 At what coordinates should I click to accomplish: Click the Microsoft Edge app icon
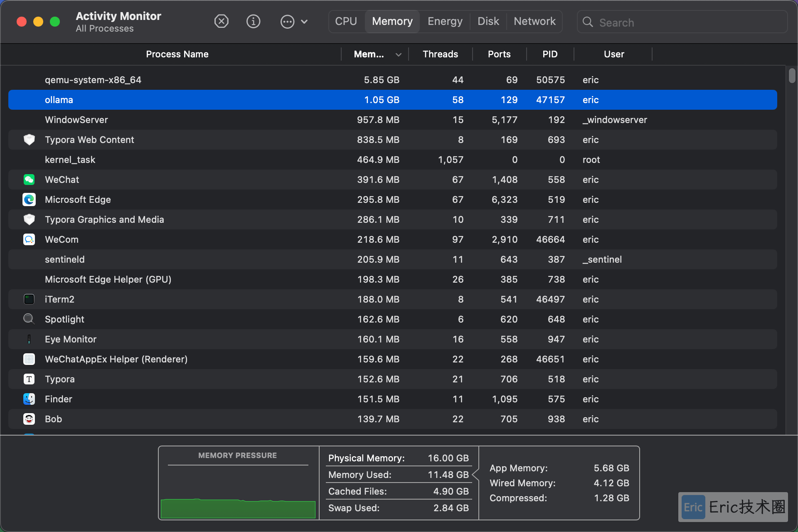29,199
